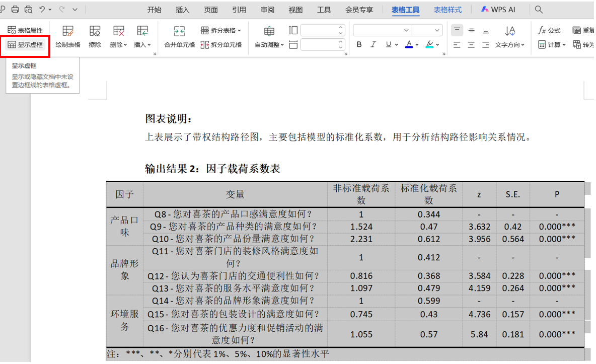Viewport: 596px width, 364px height.
Task: Insert a 公式 formula
Action: coord(549,30)
